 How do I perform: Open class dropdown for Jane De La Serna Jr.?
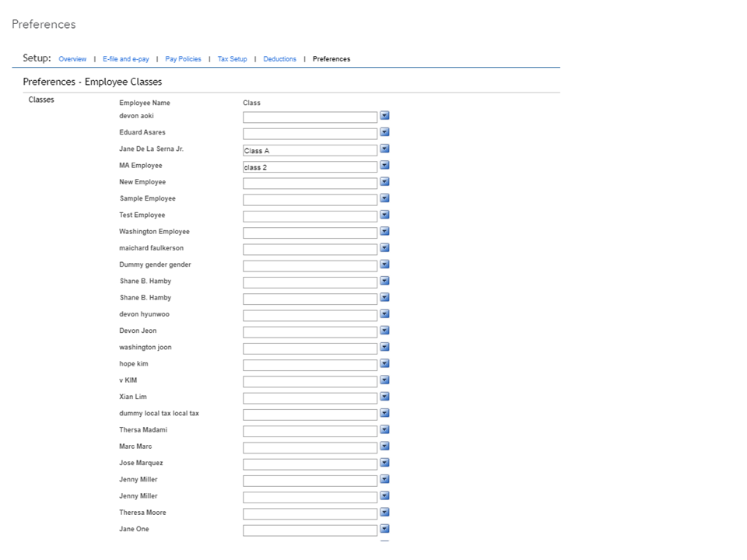point(384,149)
